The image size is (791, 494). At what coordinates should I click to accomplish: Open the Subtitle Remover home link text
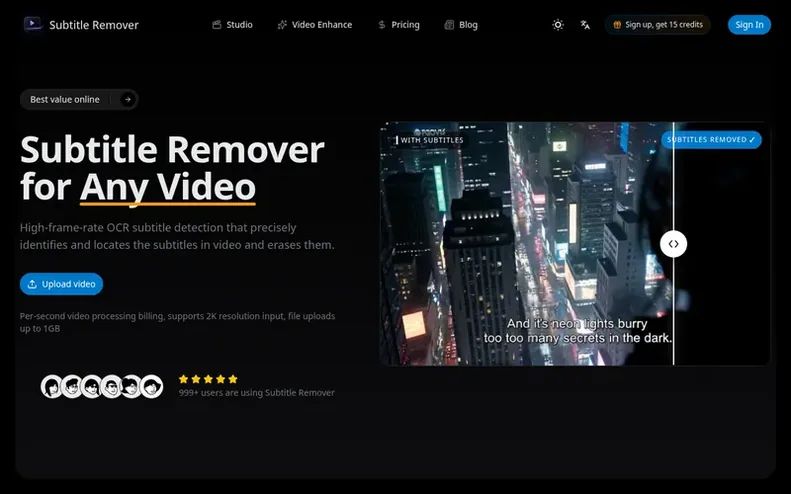point(94,25)
